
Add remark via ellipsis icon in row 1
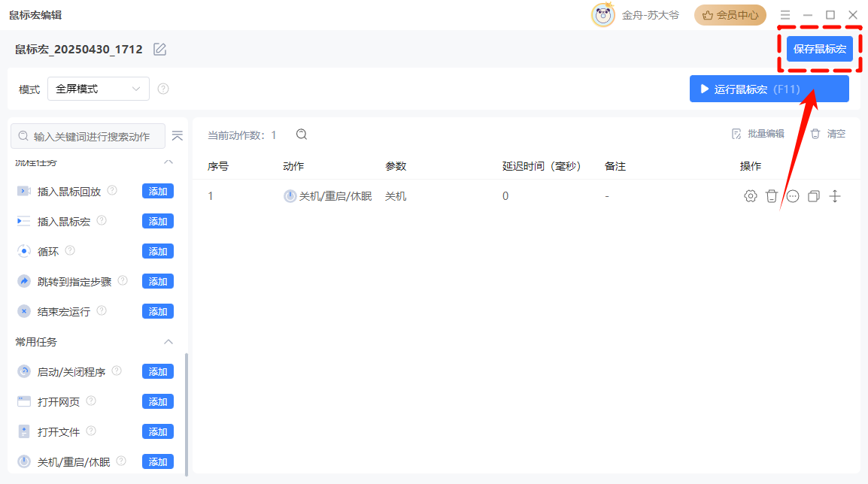[x=793, y=196]
